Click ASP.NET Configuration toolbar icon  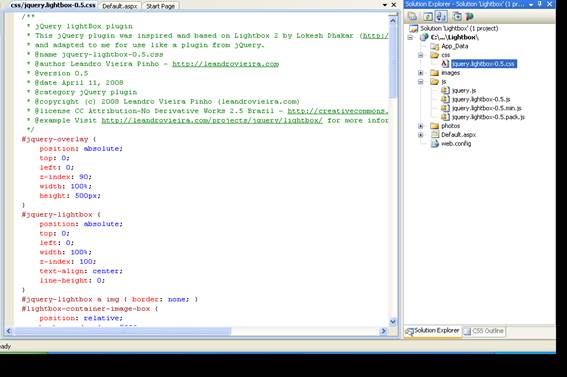point(469,16)
